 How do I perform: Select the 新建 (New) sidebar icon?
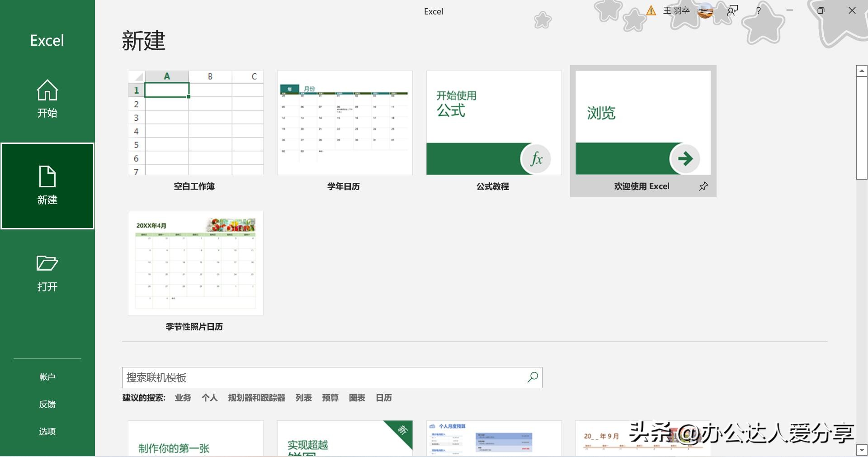[x=47, y=186]
